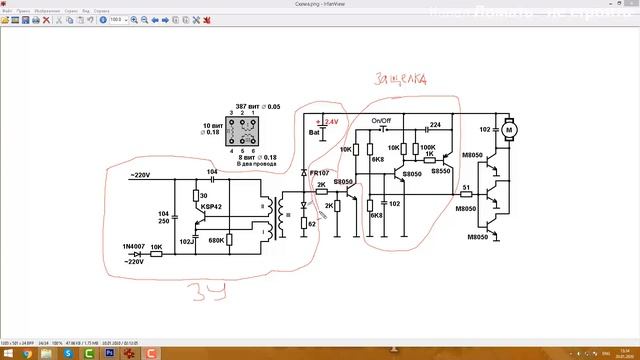Zoom out with the magnifier minus icon
The width and height of the screenshot is (640, 360).
point(144,20)
